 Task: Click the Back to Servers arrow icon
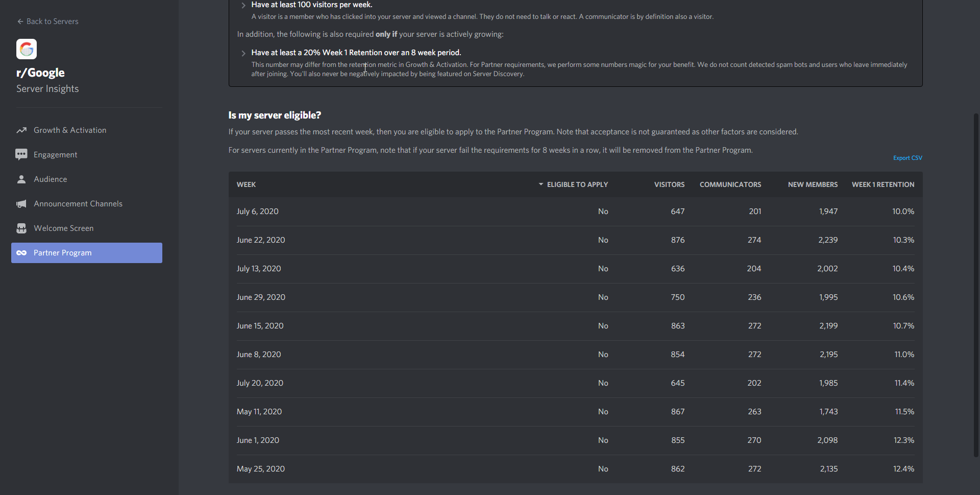(20, 21)
